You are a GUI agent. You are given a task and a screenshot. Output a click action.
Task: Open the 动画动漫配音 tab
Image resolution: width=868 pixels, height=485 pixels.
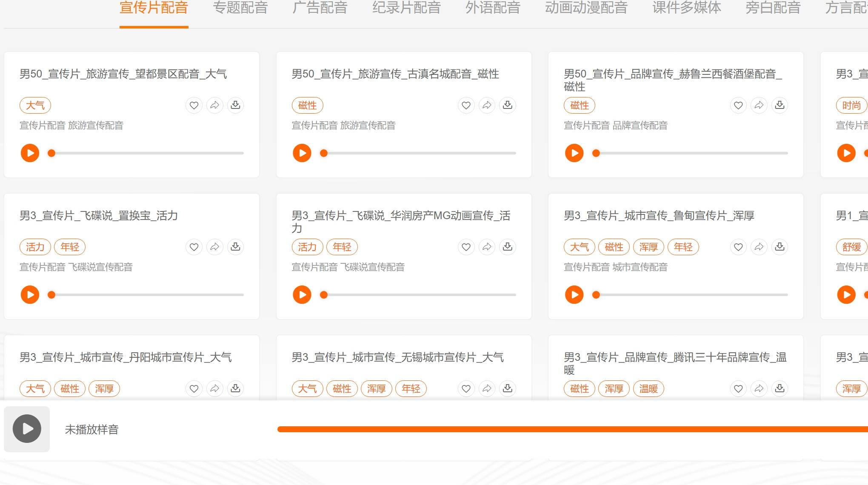(x=586, y=8)
